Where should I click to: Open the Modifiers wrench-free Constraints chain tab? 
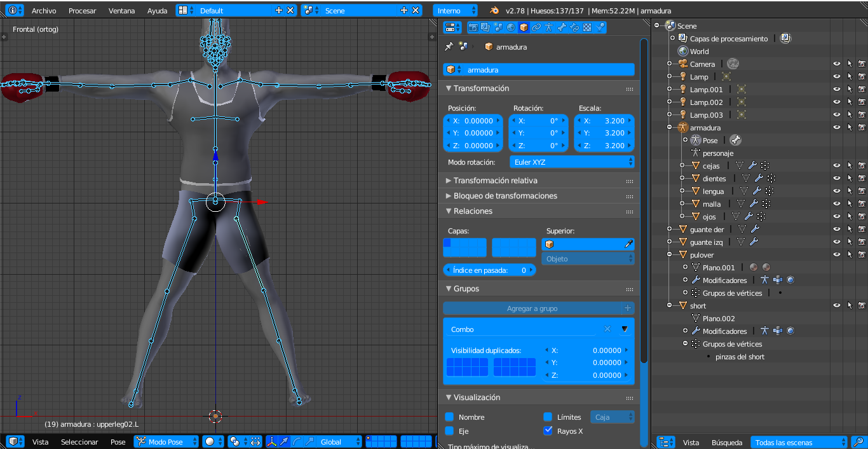(x=536, y=27)
